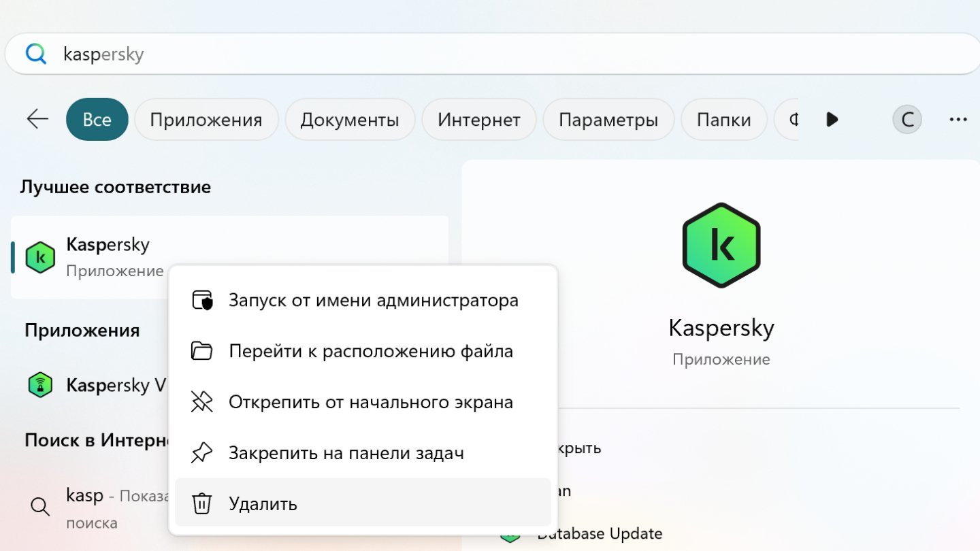Choose Перейти к расположению файла
The width and height of the screenshot is (980, 551).
point(363,351)
